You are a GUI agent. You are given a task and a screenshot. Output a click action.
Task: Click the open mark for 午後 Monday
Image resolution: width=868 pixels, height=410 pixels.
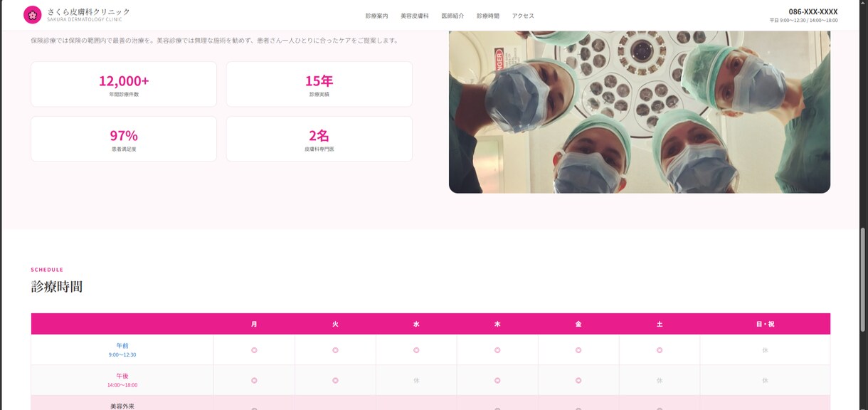(254, 381)
